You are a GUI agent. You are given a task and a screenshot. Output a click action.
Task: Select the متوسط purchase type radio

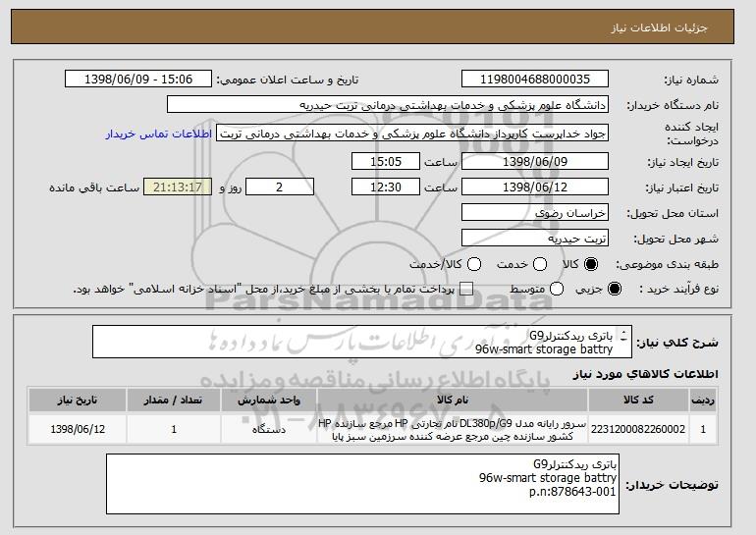(x=557, y=290)
